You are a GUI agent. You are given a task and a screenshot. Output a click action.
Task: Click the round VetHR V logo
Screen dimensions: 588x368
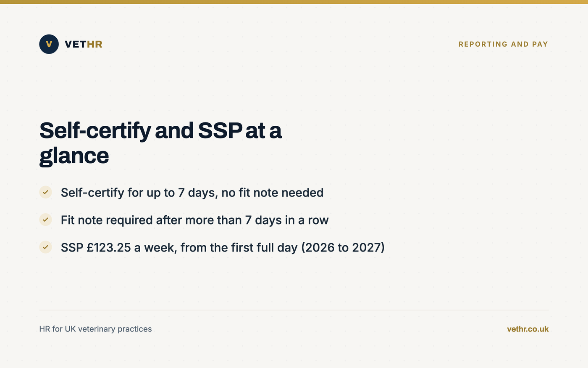click(49, 44)
